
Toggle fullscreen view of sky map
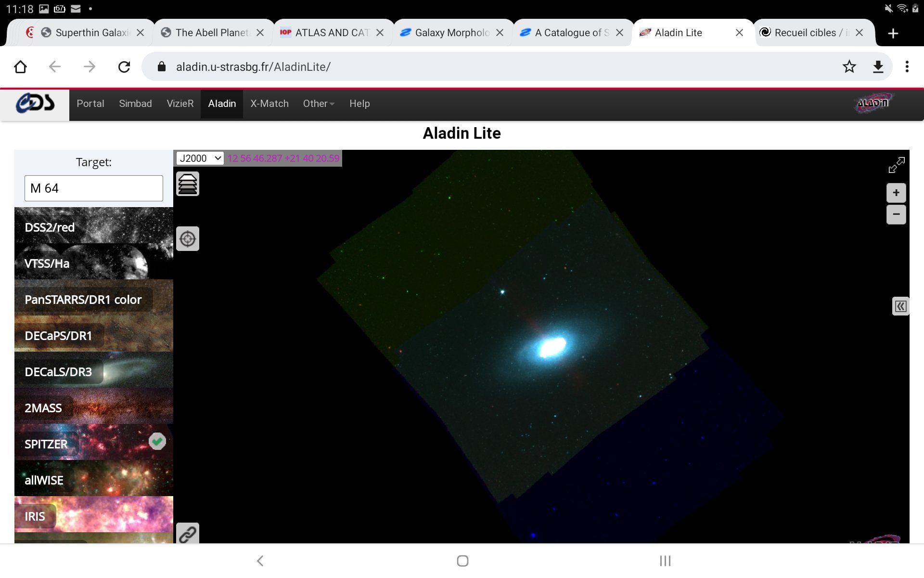pos(897,165)
